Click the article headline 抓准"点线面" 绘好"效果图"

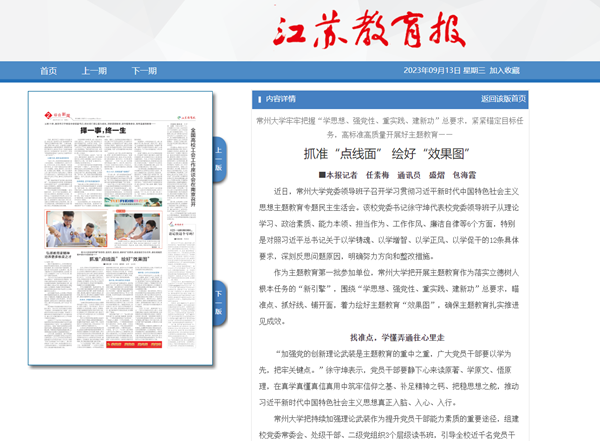388,153
